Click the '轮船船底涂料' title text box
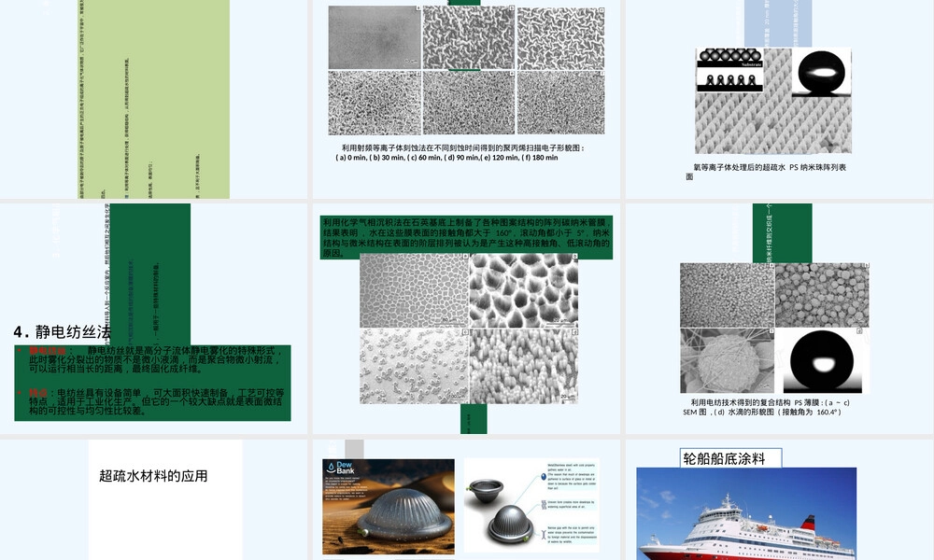Screen dimensions: 934x560 pyautogui.click(x=731, y=458)
